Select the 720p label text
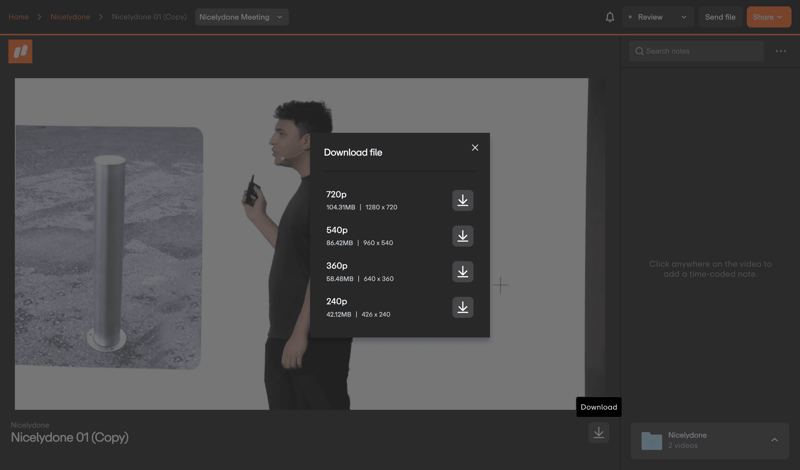Image resolution: width=800 pixels, height=470 pixels. click(x=336, y=194)
